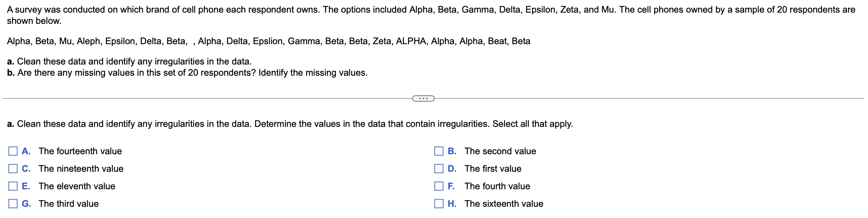
Task: Click the 'The third value' answer label
Action: click(69, 204)
